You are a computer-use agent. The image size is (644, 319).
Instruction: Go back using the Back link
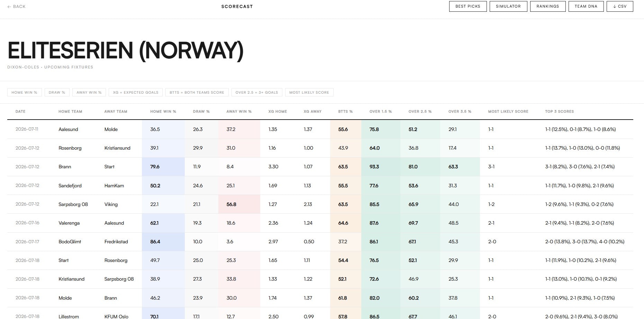click(x=16, y=7)
